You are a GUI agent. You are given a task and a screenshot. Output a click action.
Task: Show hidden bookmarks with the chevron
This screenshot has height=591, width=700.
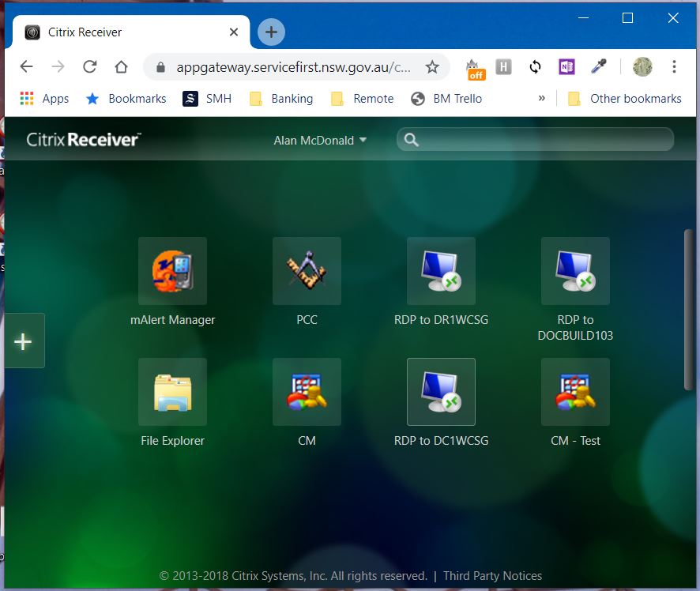tap(541, 99)
